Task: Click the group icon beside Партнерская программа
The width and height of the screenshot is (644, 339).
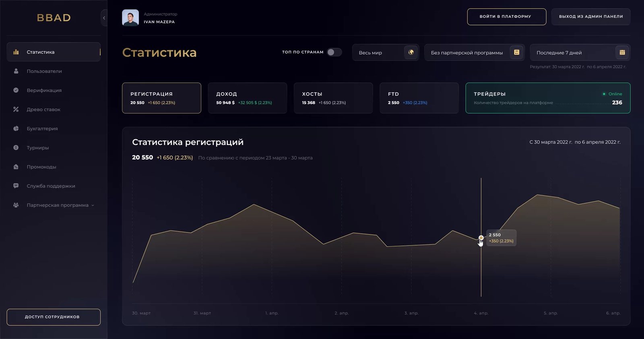Action: pos(16,205)
